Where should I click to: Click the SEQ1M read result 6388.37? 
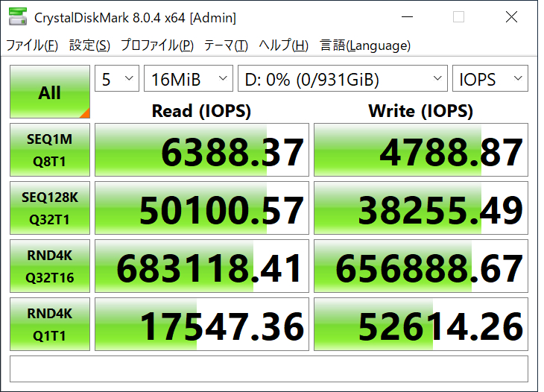(x=201, y=150)
